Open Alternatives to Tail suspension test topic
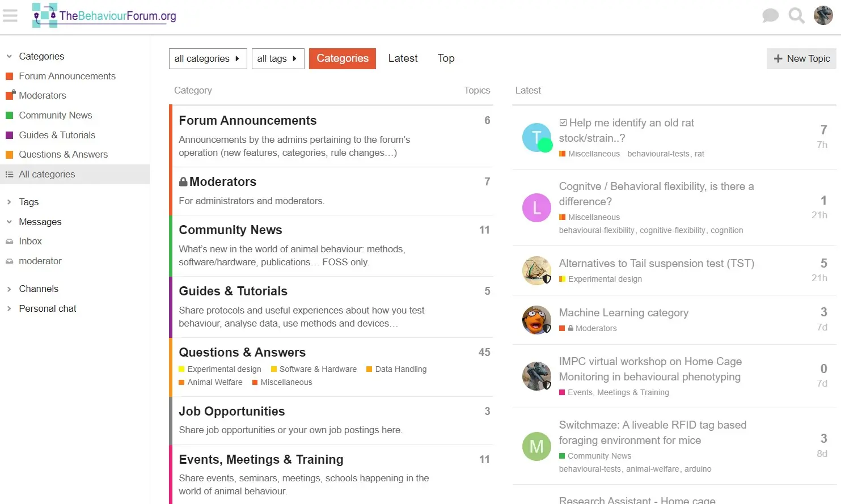The height and width of the screenshot is (504, 841). click(x=656, y=263)
